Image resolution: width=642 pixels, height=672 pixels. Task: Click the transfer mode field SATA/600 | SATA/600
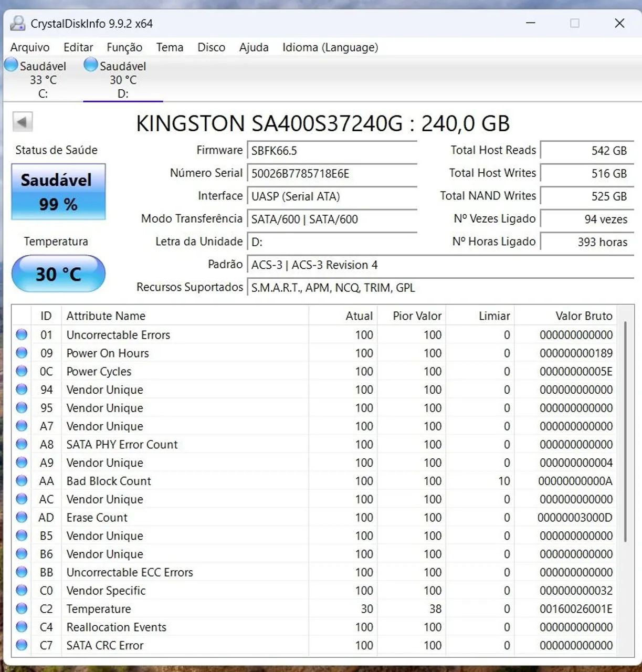coord(332,219)
